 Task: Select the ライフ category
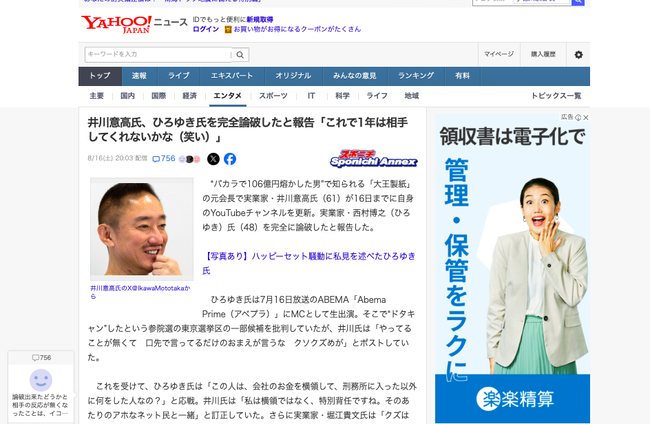(377, 96)
